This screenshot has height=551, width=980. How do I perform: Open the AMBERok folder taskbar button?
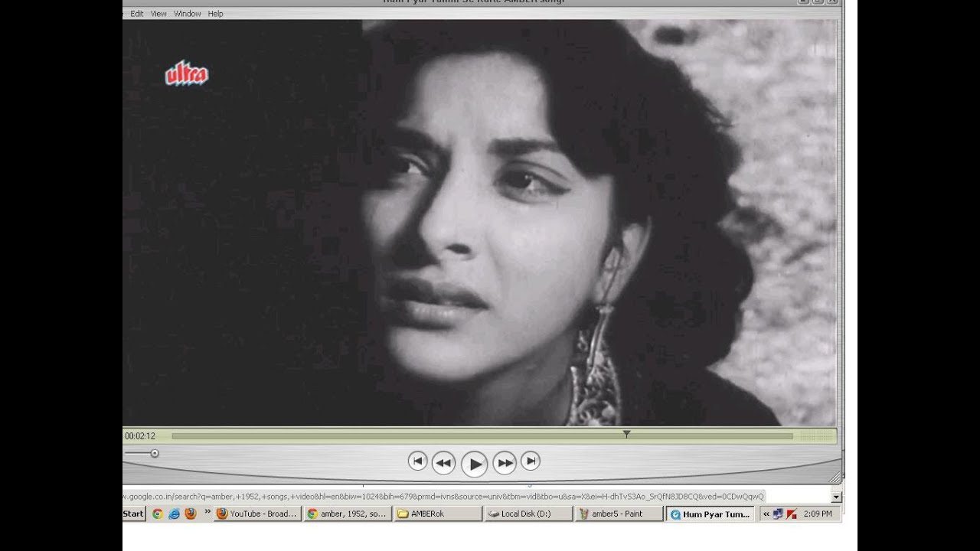tap(437, 514)
